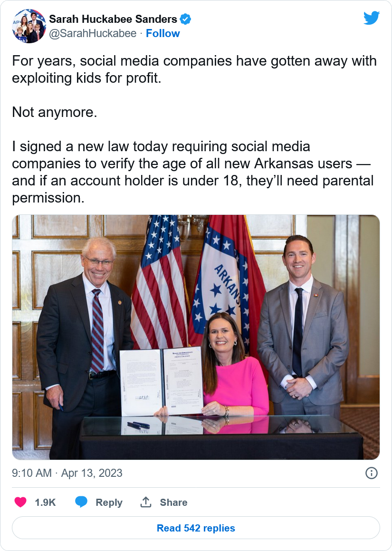The width and height of the screenshot is (392, 551).
Task: Like the tweet with heart icon
Action: (x=20, y=502)
